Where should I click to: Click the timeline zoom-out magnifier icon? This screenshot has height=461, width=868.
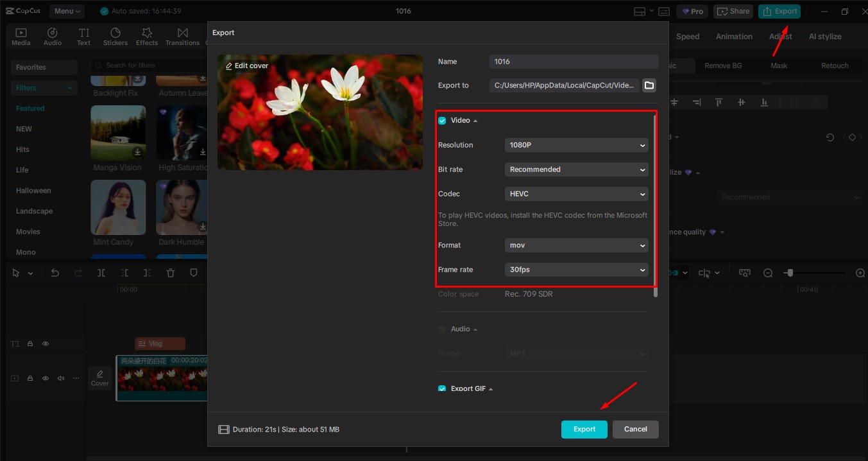pyautogui.click(x=768, y=272)
